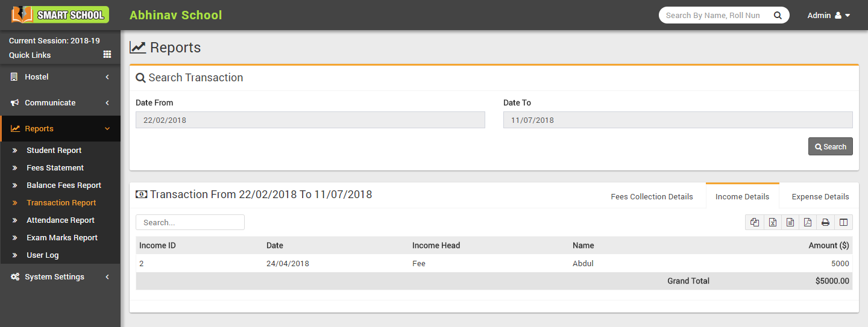Expand the Communicate sidebar menu
This screenshot has width=868, height=327.
pos(60,103)
